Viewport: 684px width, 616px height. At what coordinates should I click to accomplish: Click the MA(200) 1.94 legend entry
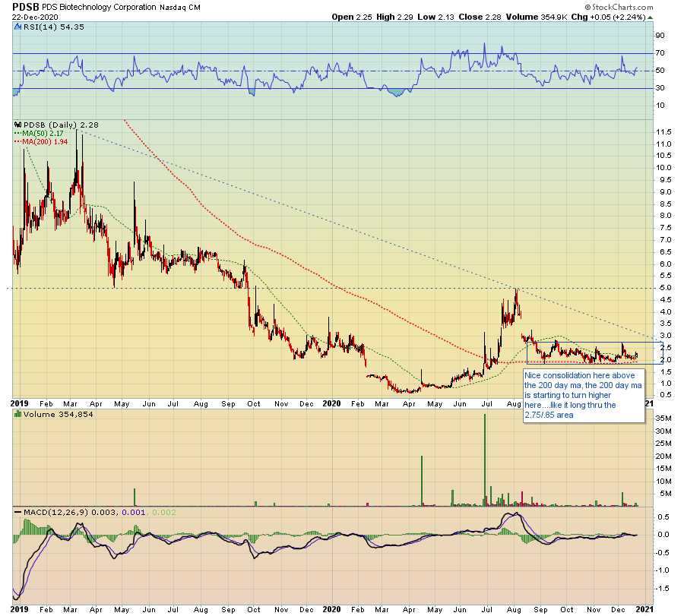(x=41, y=142)
